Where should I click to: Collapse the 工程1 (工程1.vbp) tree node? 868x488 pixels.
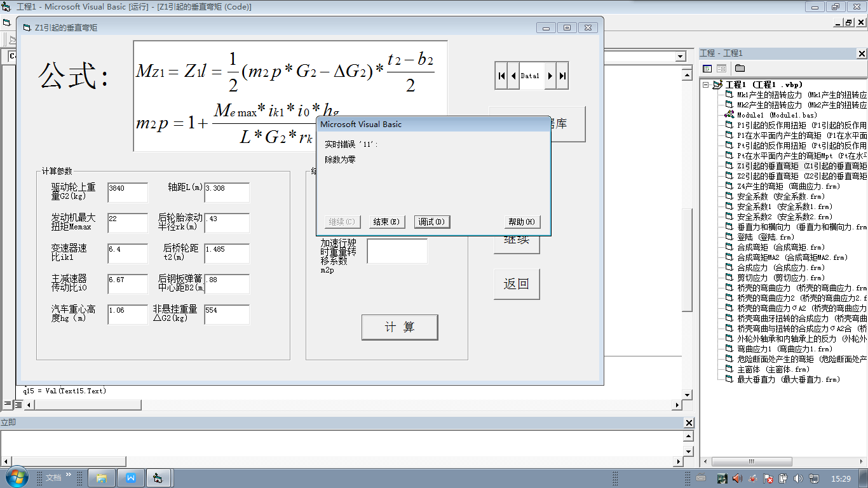click(x=705, y=85)
